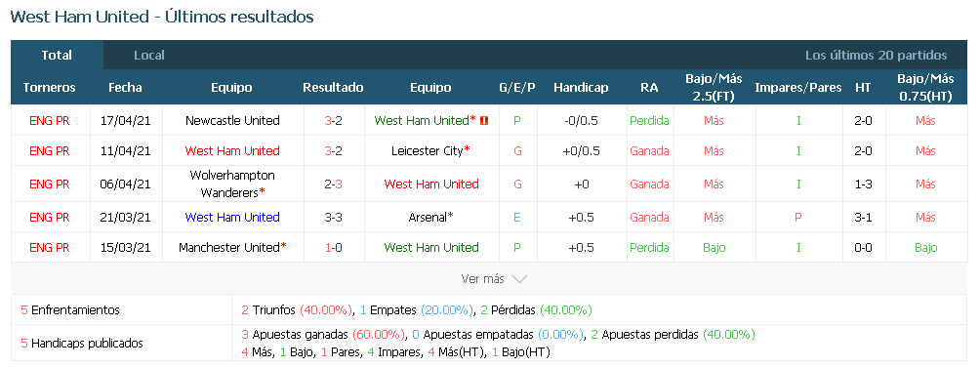The height and width of the screenshot is (368, 980).
Task: Click ENG PR tournament in 15/03/21 row
Action: coord(50,247)
